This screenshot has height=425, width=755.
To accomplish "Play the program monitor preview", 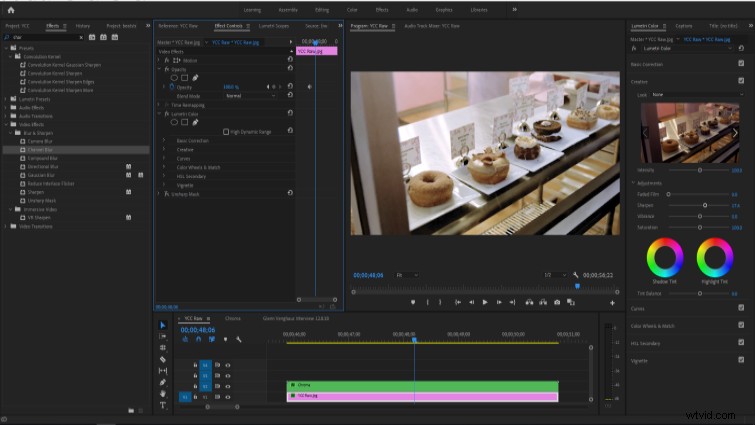I will 485,302.
